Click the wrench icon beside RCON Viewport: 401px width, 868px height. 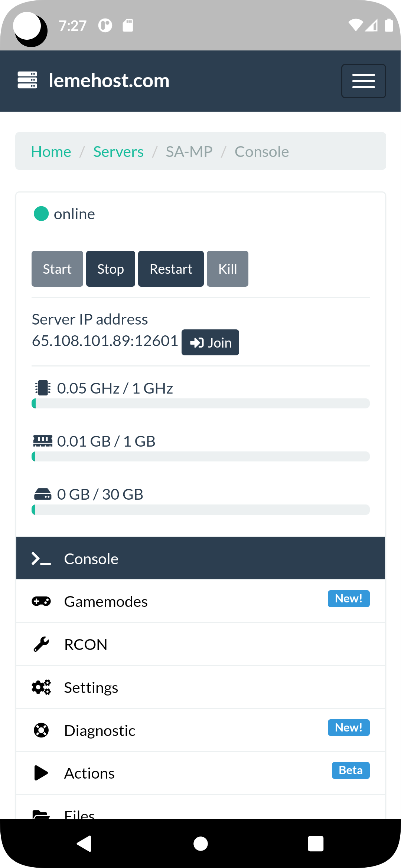tap(41, 644)
